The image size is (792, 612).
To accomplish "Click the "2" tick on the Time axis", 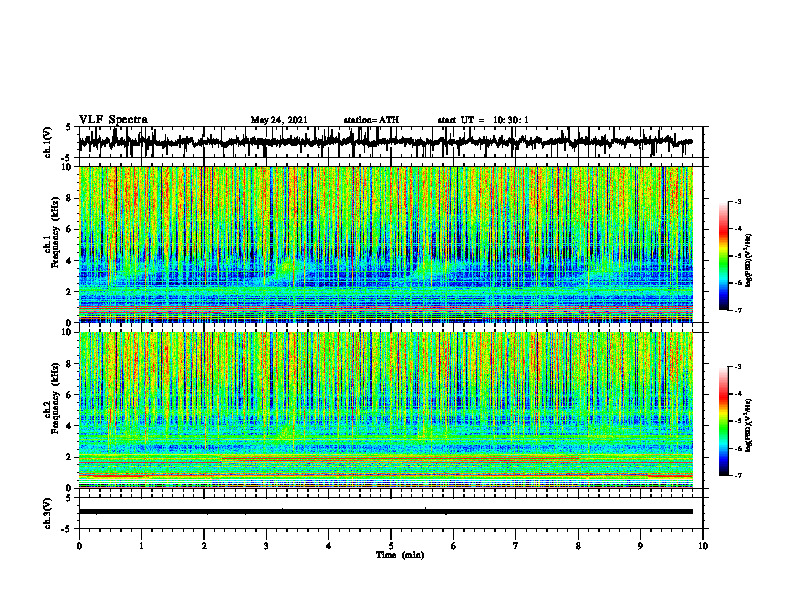I will click(204, 546).
